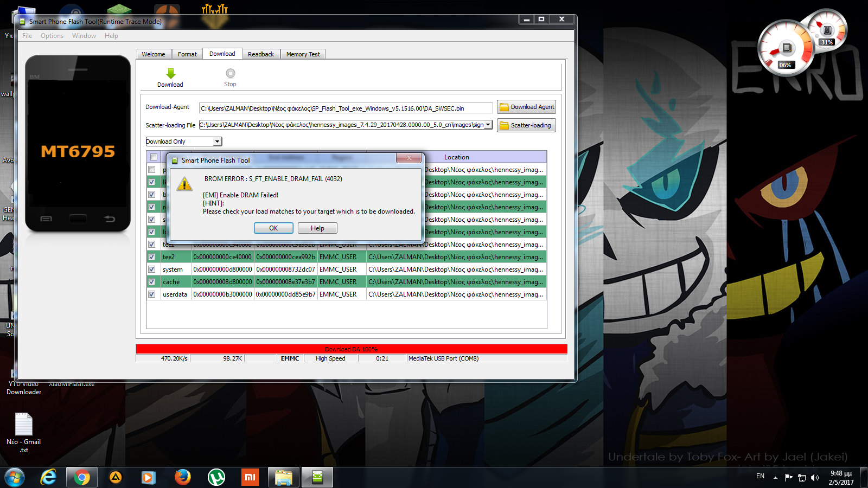
Task: Open Internet Explorer from the taskbar
Action: pos(48,477)
